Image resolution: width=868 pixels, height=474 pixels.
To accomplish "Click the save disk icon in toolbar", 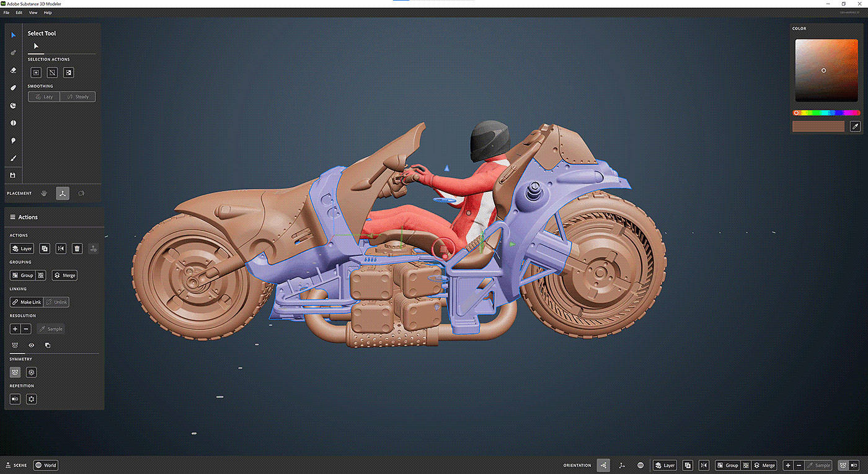I will click(14, 175).
